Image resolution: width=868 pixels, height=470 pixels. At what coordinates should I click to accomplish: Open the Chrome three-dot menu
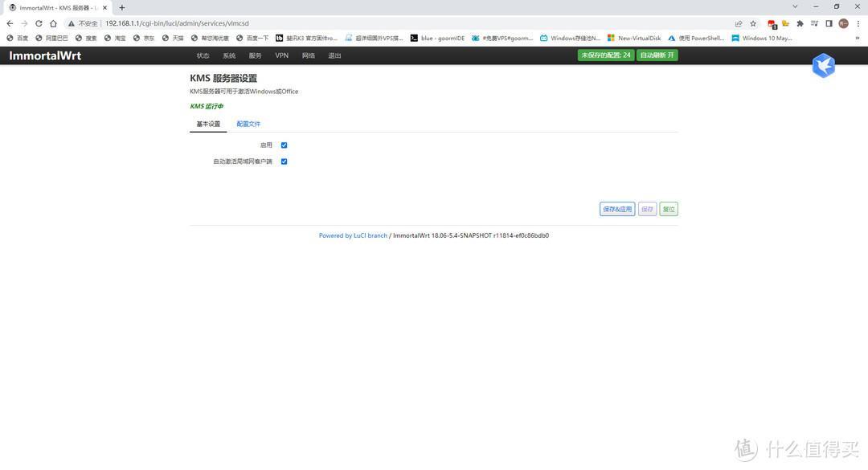click(x=858, y=23)
